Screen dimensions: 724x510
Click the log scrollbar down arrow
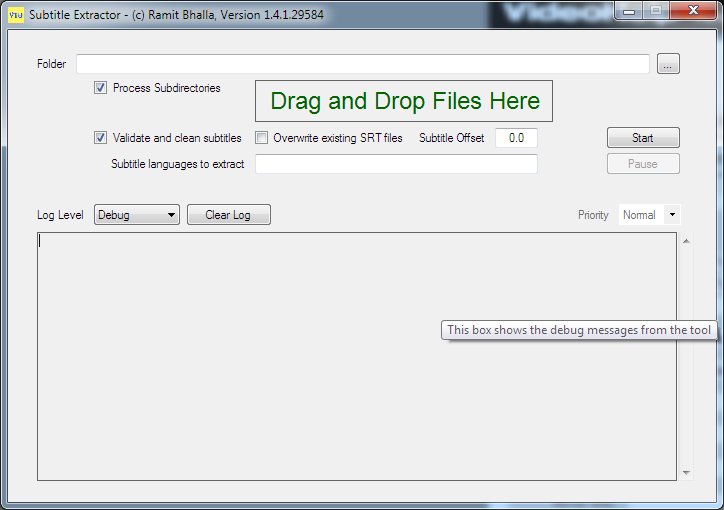click(686, 472)
